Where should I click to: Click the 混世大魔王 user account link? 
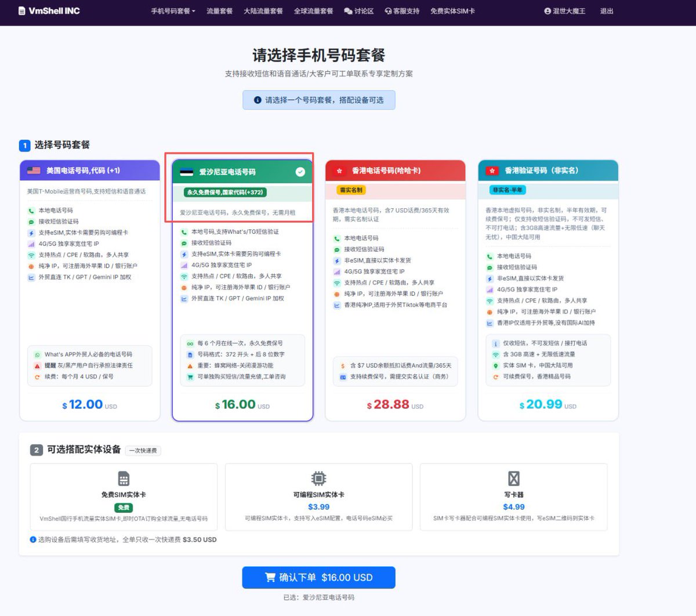[565, 11]
